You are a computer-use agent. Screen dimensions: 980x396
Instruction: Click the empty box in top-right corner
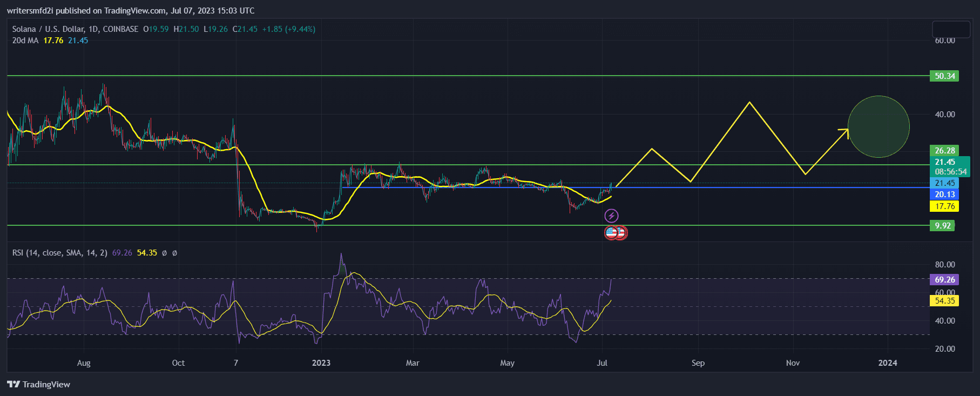(951, 29)
